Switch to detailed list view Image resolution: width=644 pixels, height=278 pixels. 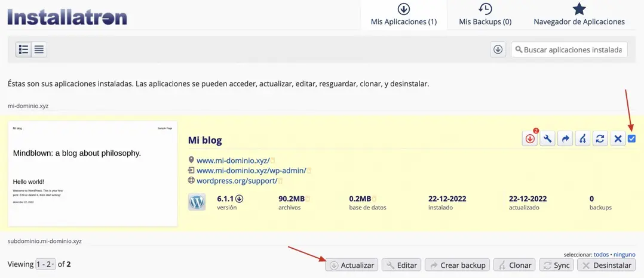[x=23, y=50]
